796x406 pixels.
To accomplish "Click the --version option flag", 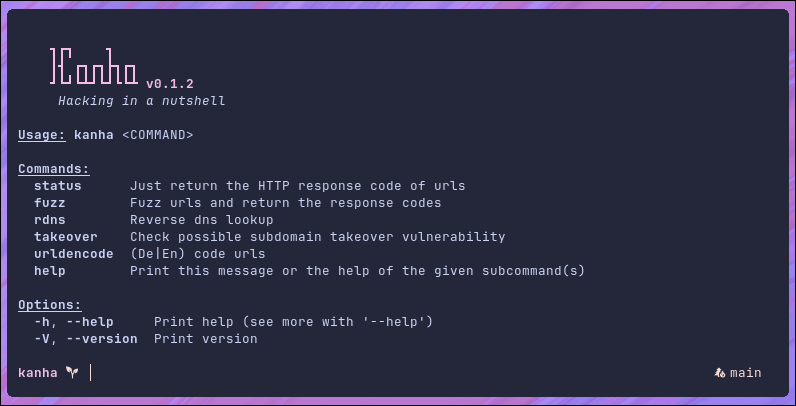I will pyautogui.click(x=102, y=339).
